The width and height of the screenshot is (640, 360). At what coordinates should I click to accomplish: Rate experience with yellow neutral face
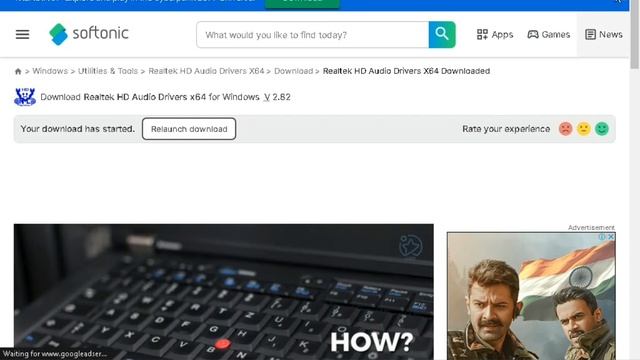(x=584, y=129)
